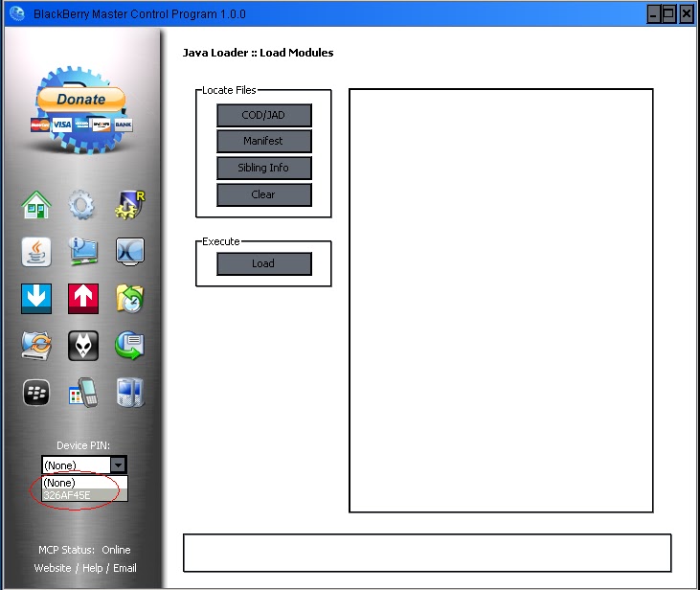Click the monitor info icon

[83, 252]
